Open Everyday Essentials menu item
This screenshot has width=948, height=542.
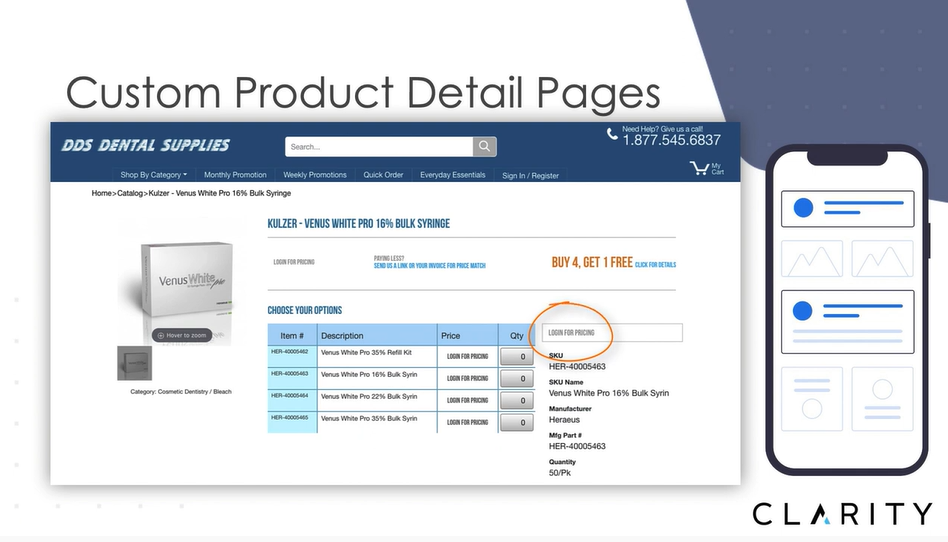(x=453, y=175)
